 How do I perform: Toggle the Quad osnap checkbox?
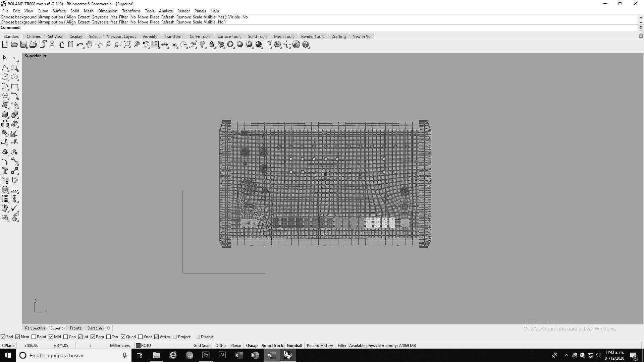(x=123, y=337)
